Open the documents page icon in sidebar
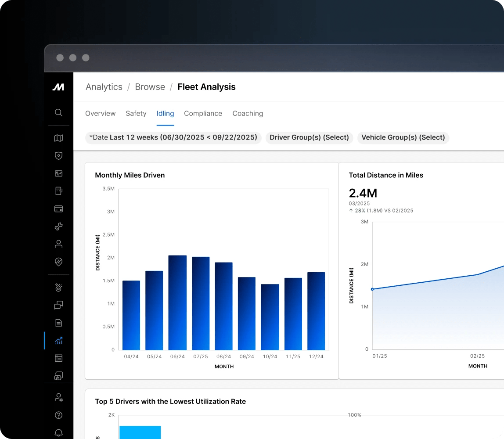 [58, 323]
